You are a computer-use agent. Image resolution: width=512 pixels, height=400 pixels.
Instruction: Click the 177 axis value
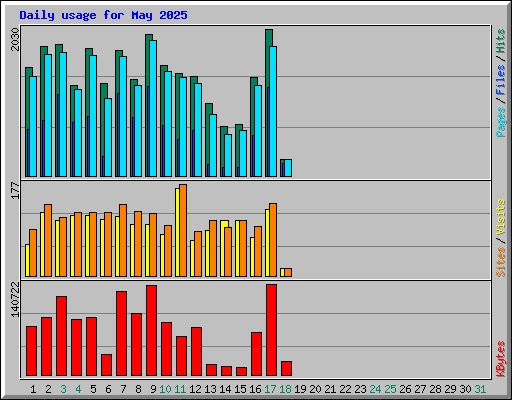click(15, 190)
